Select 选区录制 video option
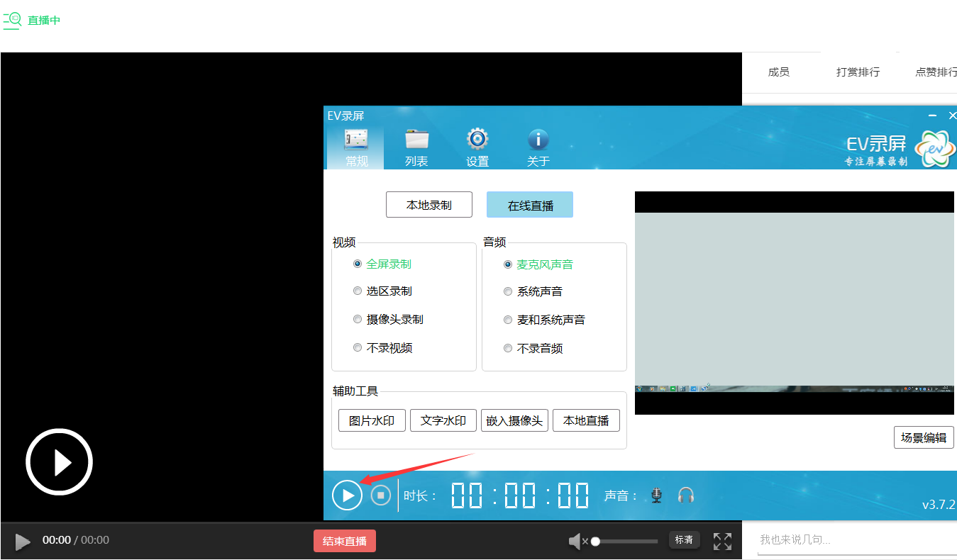The image size is (957, 560). pyautogui.click(x=382, y=291)
